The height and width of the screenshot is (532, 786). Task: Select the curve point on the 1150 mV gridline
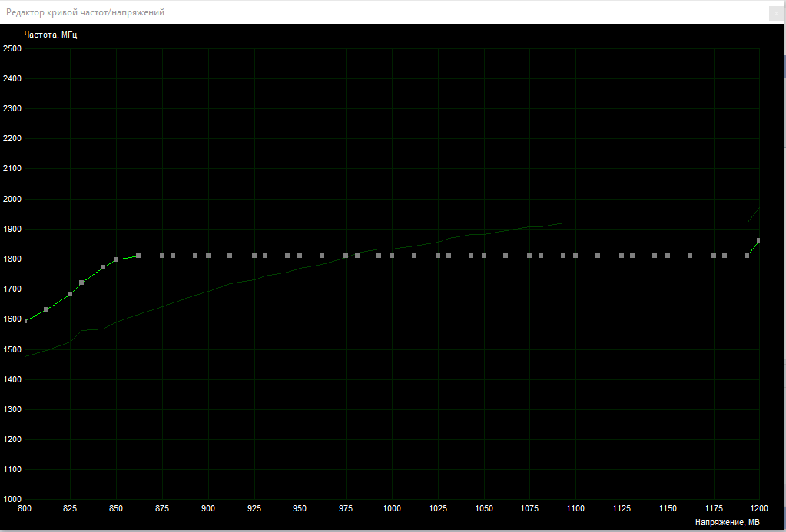668,256
